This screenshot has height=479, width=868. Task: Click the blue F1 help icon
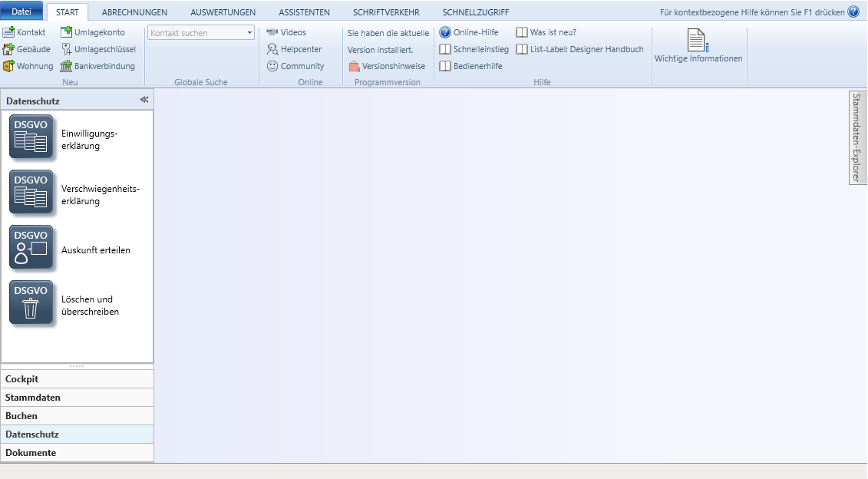853,12
